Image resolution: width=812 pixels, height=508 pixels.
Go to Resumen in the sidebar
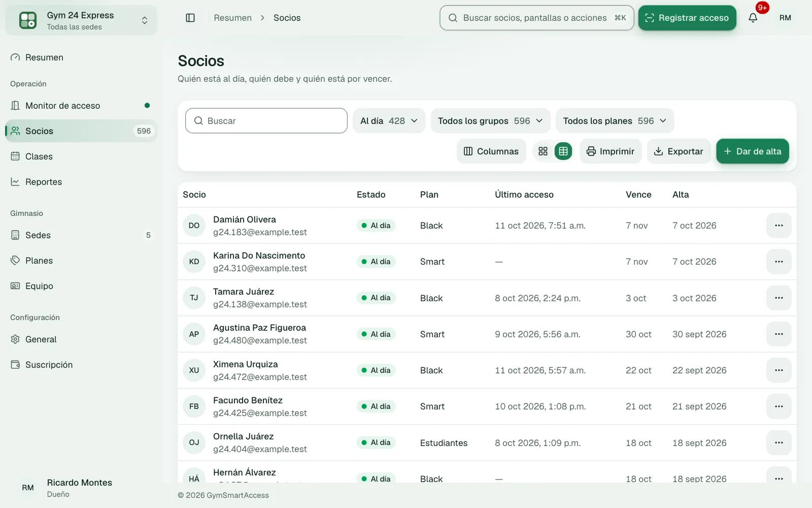click(81, 57)
